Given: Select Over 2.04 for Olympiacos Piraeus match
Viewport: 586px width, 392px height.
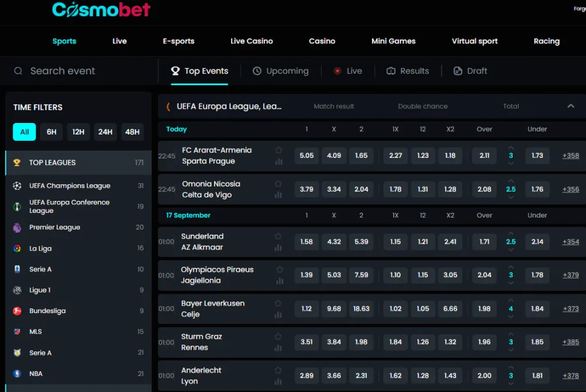Looking at the screenshot, I should tap(484, 275).
